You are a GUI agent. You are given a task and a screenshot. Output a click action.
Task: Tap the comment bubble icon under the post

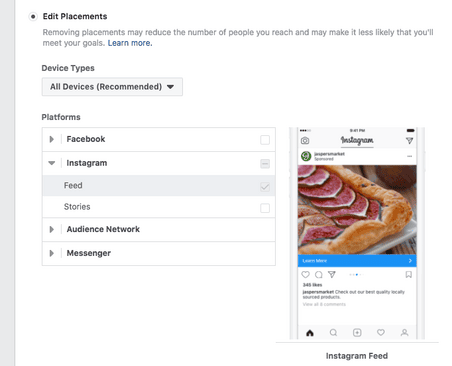(x=319, y=274)
